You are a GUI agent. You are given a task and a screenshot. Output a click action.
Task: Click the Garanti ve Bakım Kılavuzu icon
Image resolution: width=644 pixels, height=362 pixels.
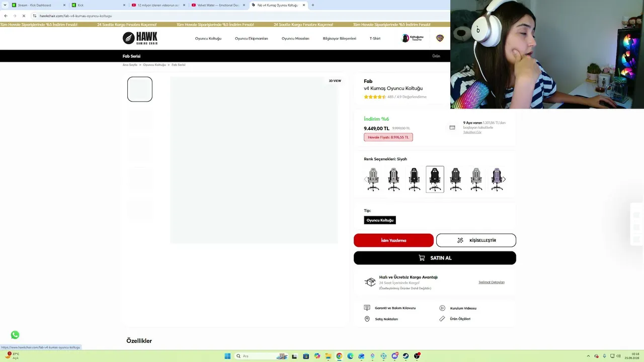tap(367, 308)
